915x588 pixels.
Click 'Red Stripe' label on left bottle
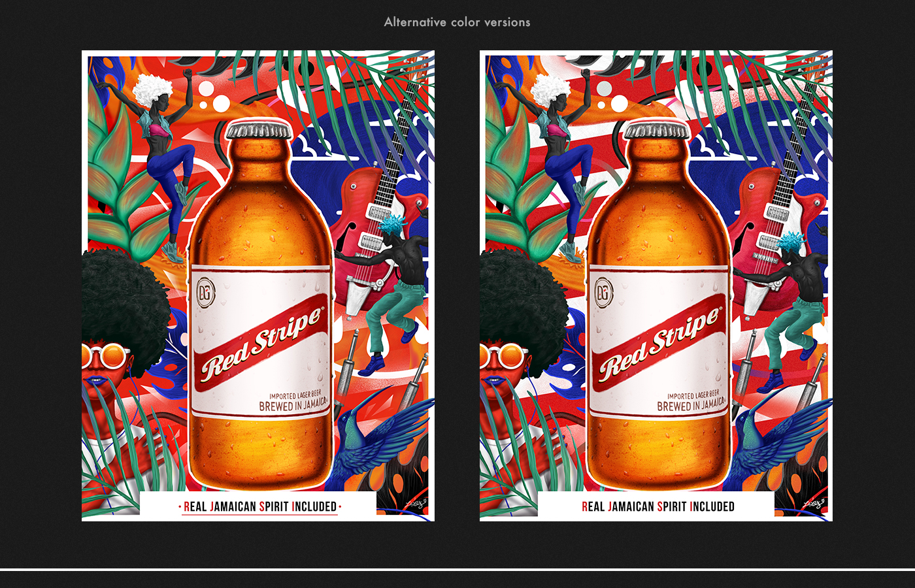[262, 344]
